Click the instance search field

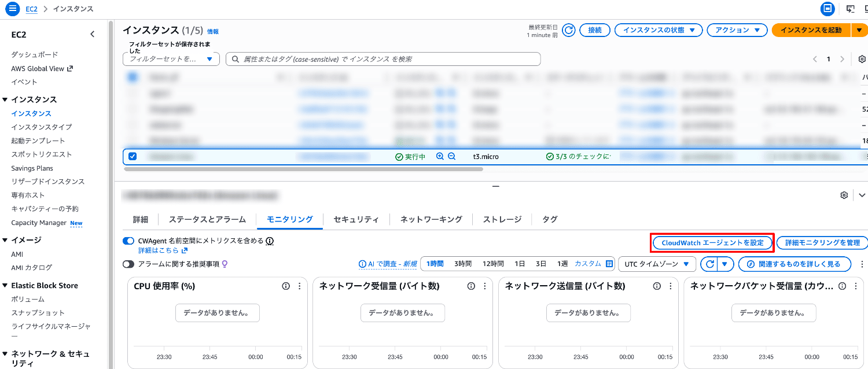(383, 59)
